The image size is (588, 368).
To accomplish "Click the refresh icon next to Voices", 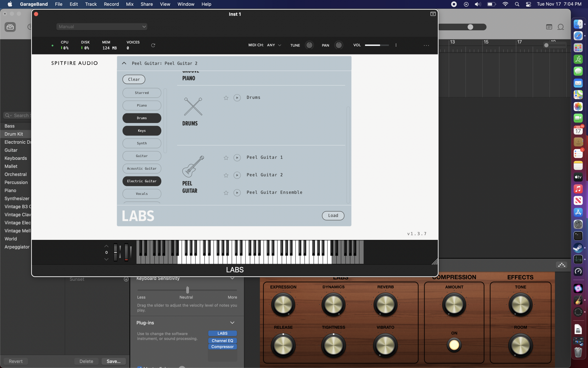I will tap(153, 45).
